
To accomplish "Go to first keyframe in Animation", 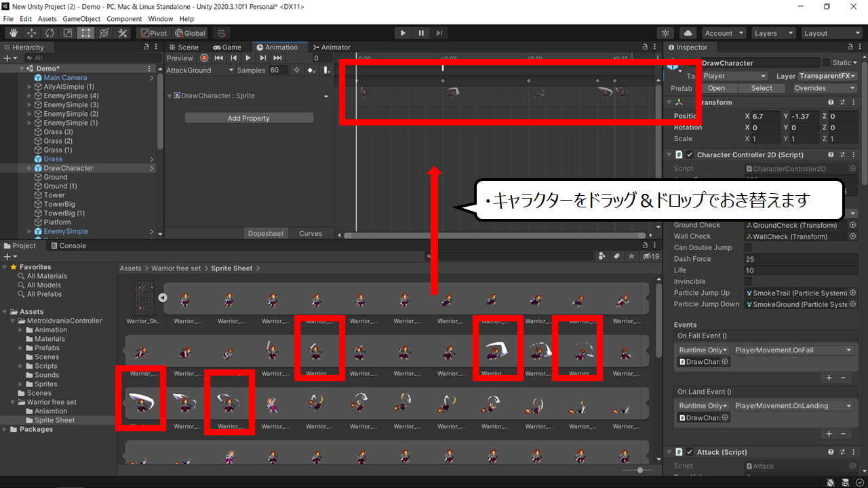I will pos(219,58).
